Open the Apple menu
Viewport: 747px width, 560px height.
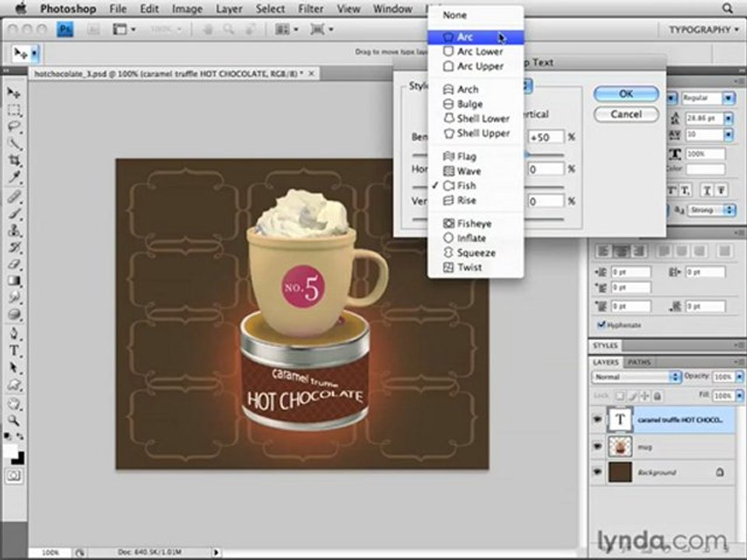[x=22, y=8]
